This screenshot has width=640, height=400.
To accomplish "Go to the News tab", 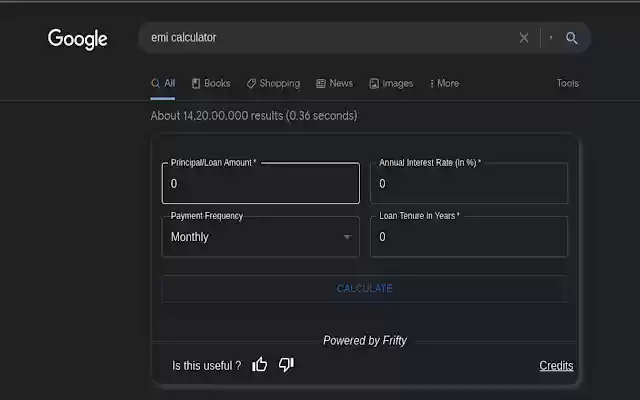I will [x=334, y=83].
